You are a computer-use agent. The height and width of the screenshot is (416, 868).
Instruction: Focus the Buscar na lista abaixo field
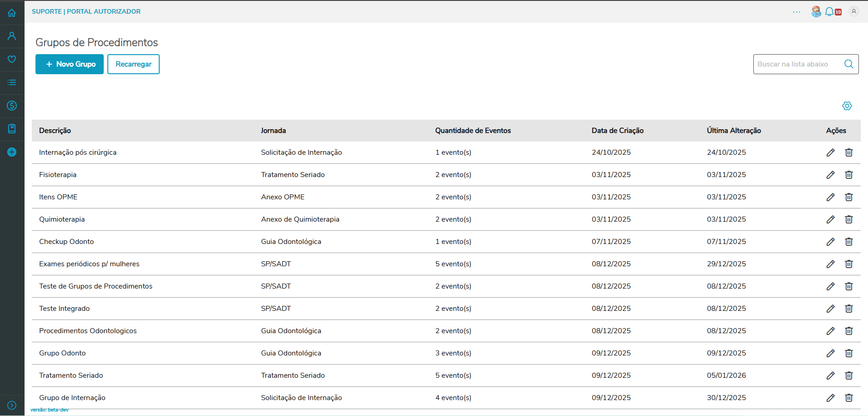coord(796,64)
